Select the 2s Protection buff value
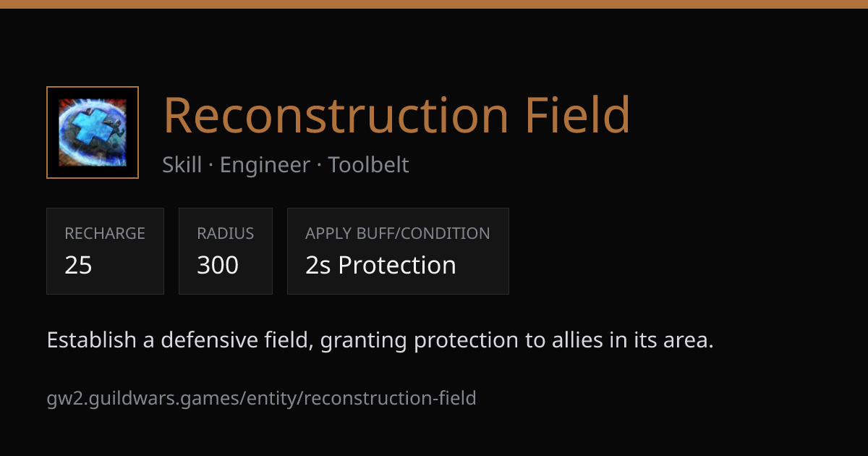 (380, 265)
